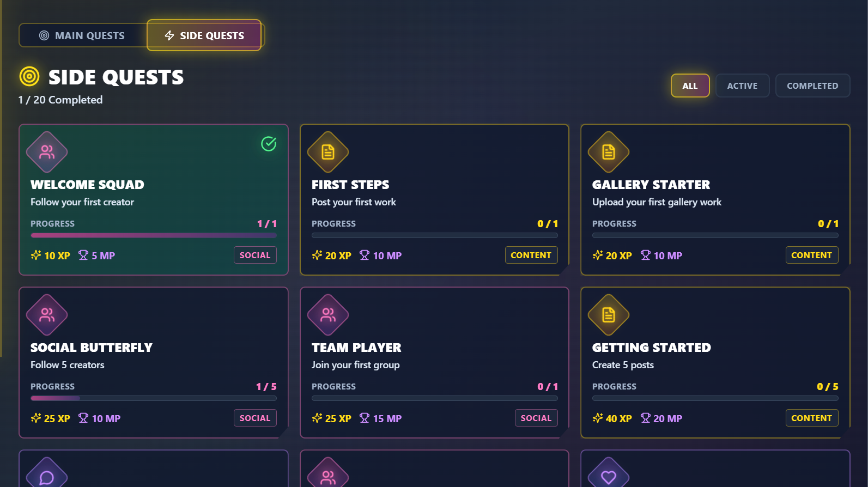Viewport: 868px width, 487px height.
Task: Enable the COMPLETED quest filter
Action: click(x=812, y=86)
